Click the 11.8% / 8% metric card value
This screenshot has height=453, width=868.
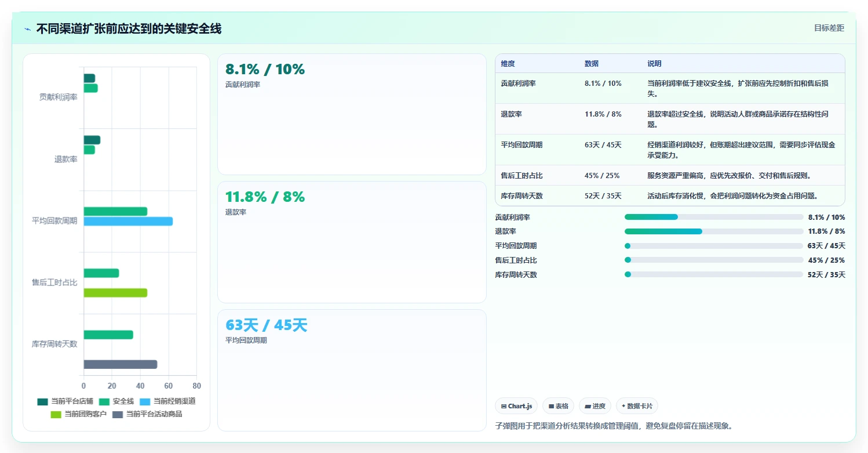tap(265, 197)
